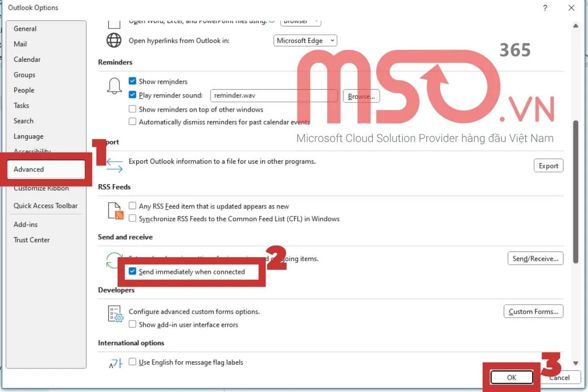
Task: Uncheck Show reminders
Action: click(x=132, y=81)
